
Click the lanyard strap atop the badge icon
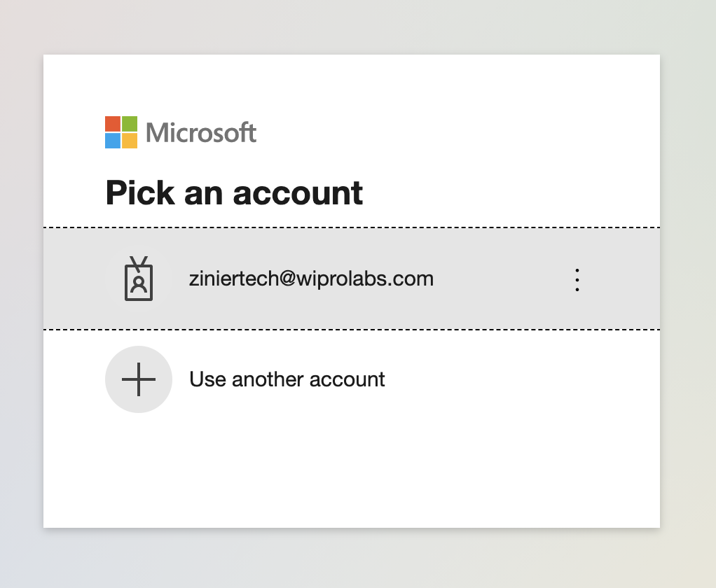139,264
